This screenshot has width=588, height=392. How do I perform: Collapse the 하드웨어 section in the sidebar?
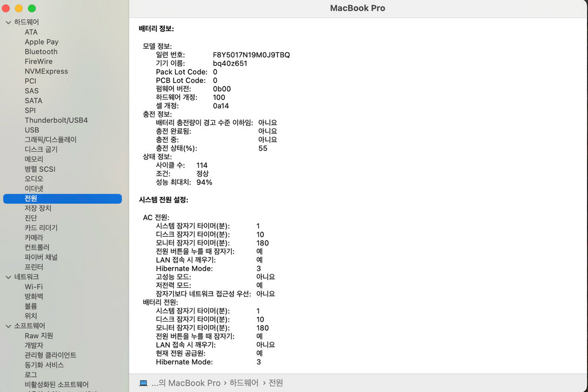tap(8, 22)
